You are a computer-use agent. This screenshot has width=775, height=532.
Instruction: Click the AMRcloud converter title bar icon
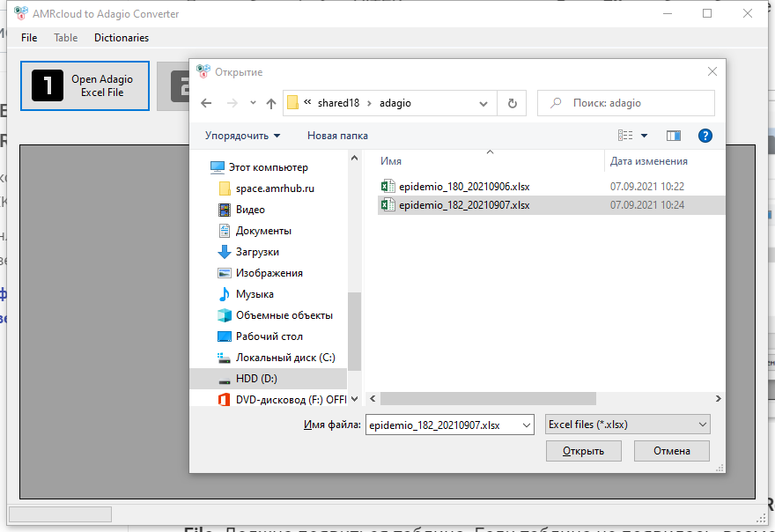click(21, 13)
